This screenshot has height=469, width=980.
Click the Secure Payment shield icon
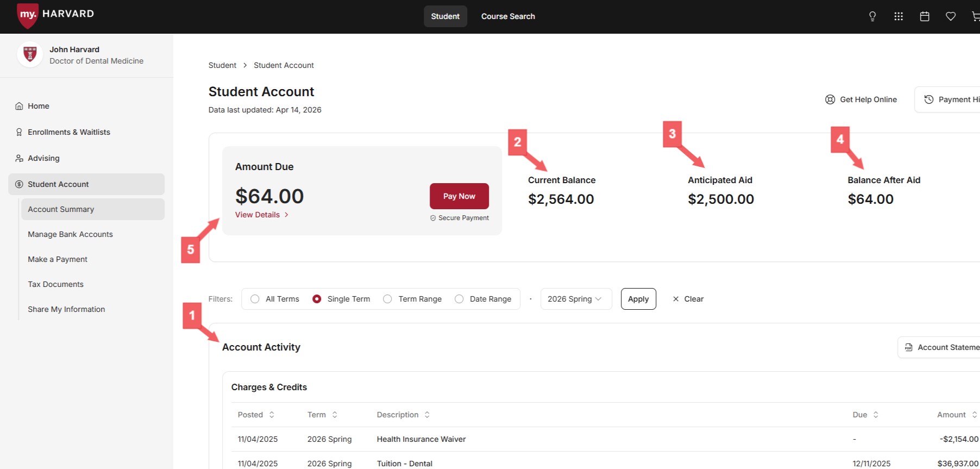(433, 218)
